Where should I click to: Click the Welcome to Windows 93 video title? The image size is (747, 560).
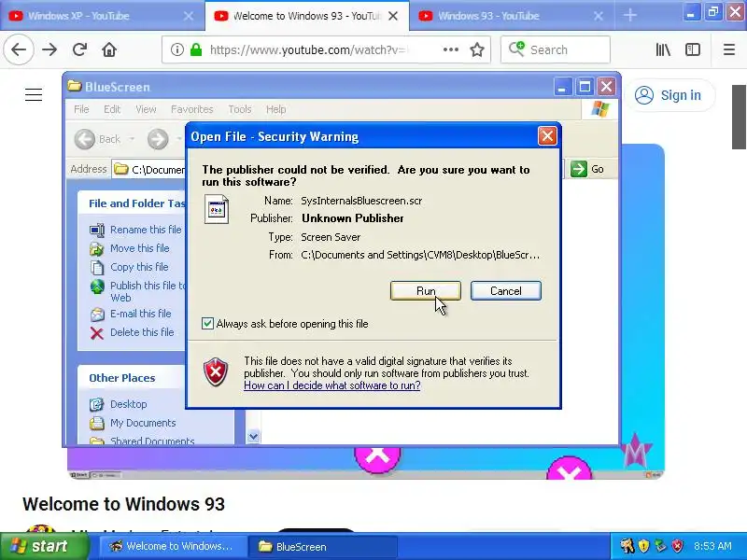click(x=123, y=504)
